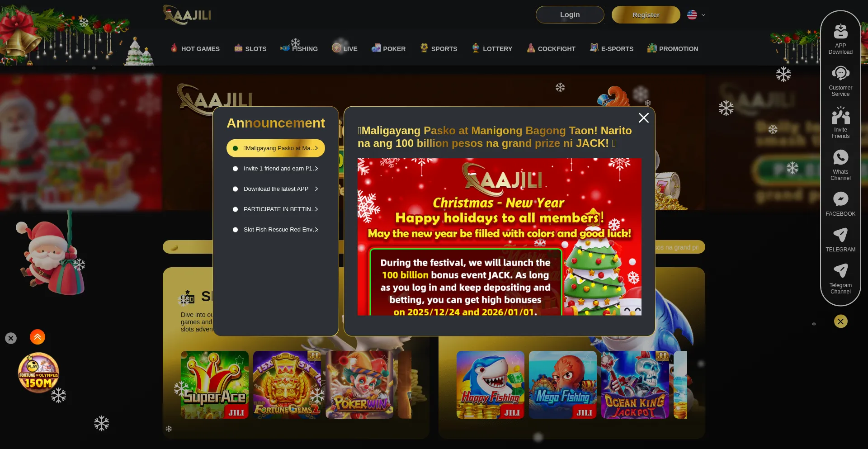The height and width of the screenshot is (449, 868).
Task: Click the Register button
Action: tap(646, 15)
